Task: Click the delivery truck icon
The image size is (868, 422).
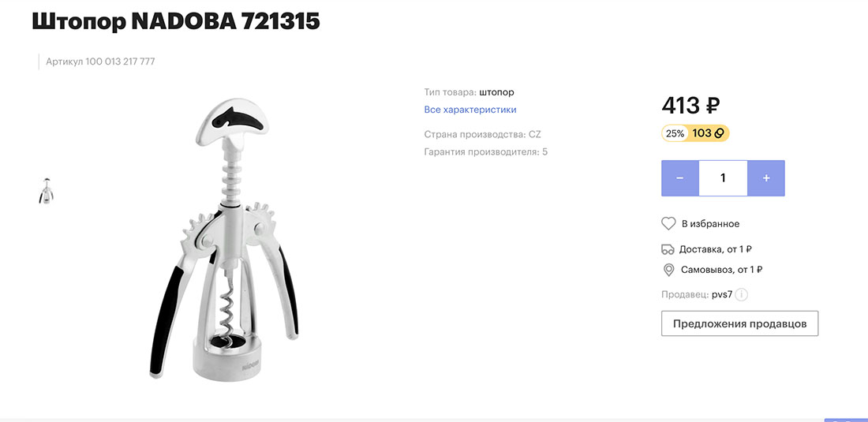Action: [x=668, y=249]
